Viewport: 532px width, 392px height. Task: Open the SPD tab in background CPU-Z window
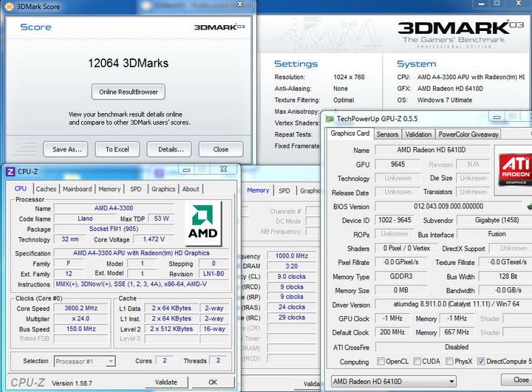tap(284, 190)
